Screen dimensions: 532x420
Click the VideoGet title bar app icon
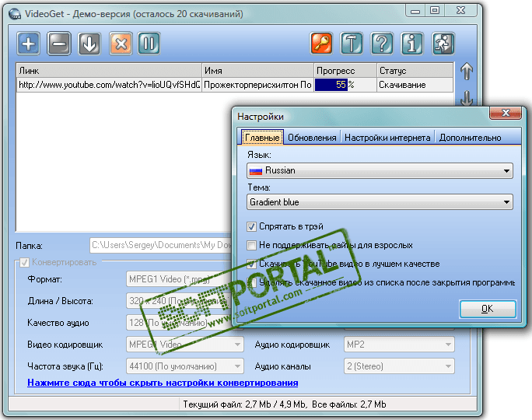(x=15, y=14)
